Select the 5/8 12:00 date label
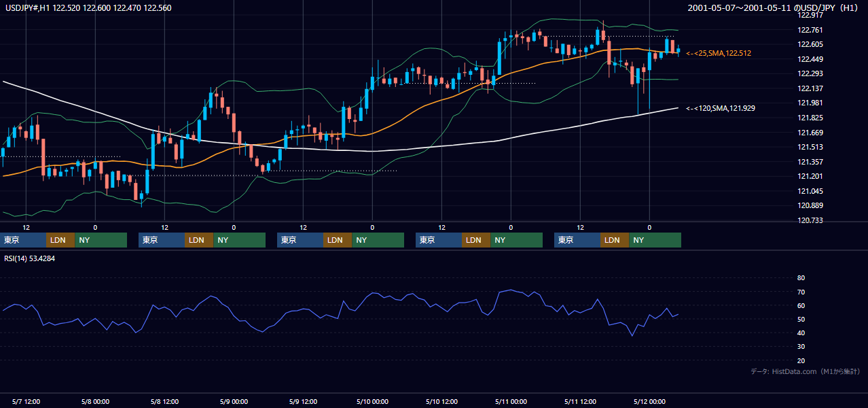Screen dimensions: 868x408 pyautogui.click(x=164, y=401)
